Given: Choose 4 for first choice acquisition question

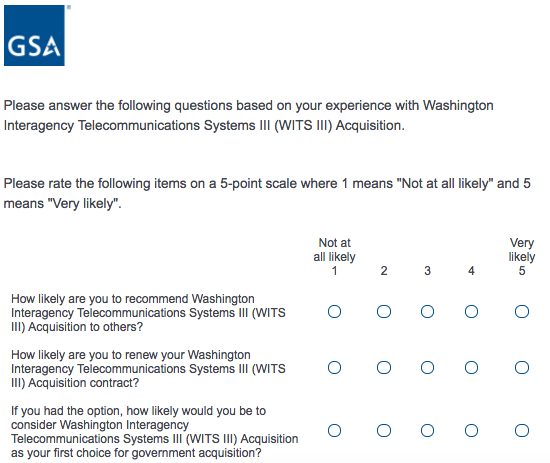Looking at the screenshot, I should pos(471,430).
